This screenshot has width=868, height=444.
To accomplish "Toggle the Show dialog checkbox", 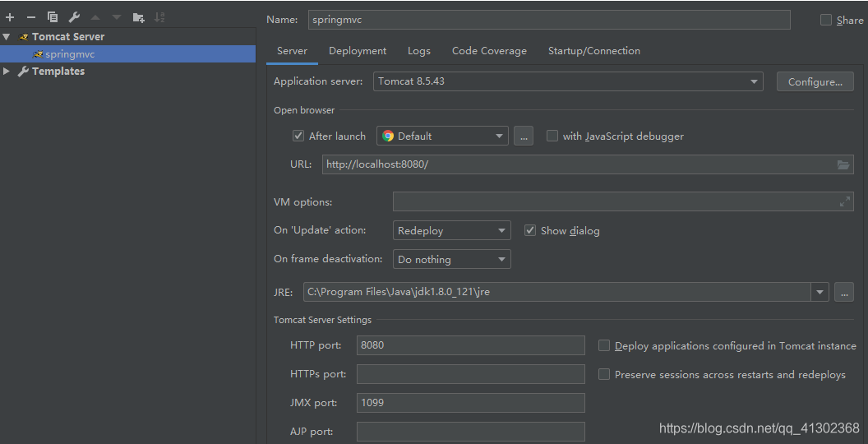I will (x=530, y=230).
